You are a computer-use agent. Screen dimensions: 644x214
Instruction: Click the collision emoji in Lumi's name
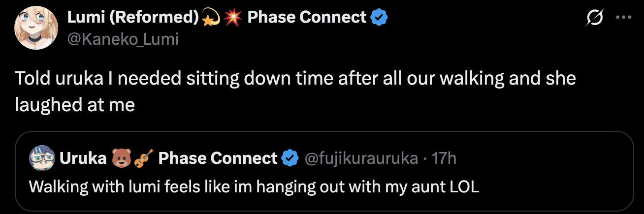[x=230, y=18]
